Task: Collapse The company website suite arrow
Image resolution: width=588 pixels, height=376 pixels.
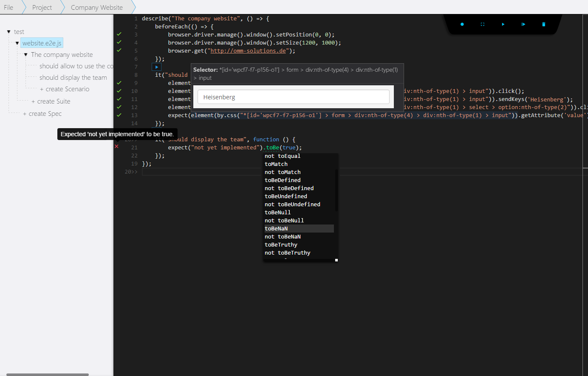Action: [x=25, y=55]
